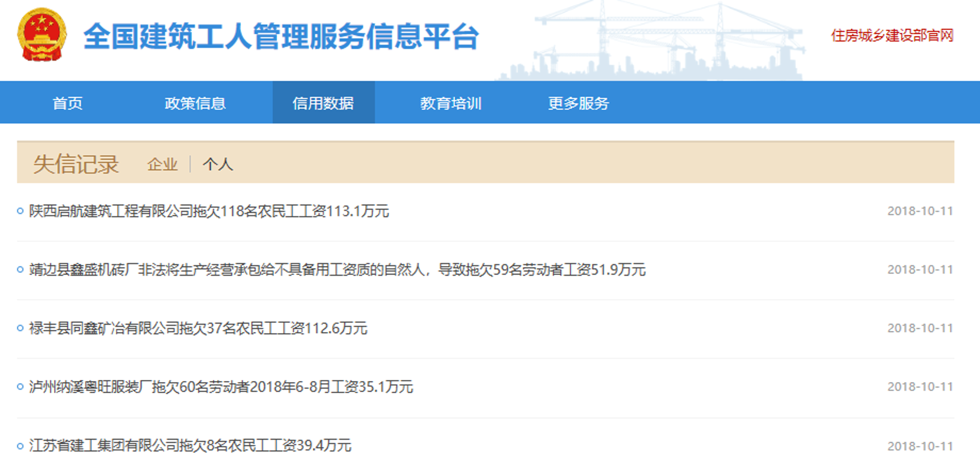Click the 2018-10-11 date in the 禄丰县同鑫矿冶 row
Image resolution: width=980 pixels, height=476 pixels.
click(920, 328)
